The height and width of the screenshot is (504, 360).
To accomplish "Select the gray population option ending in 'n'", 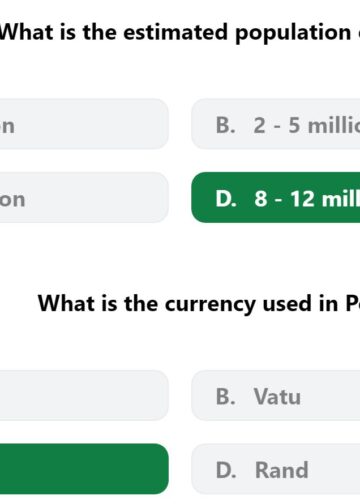I will 84,124.
